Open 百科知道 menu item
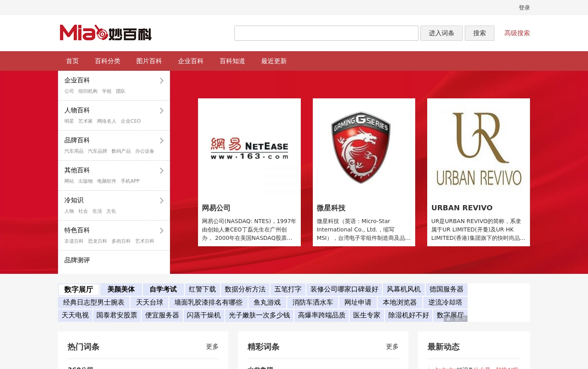Viewport: 588px width, 369px height. pyautogui.click(x=232, y=61)
